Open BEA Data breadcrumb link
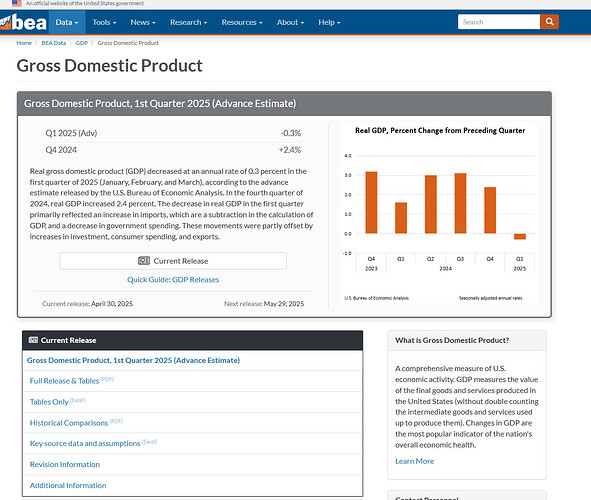Screen dimensions: 591x500 click(54, 43)
